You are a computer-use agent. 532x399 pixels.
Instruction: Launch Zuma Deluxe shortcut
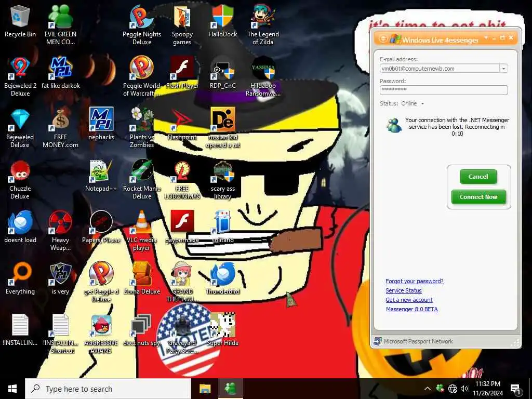pos(142,278)
